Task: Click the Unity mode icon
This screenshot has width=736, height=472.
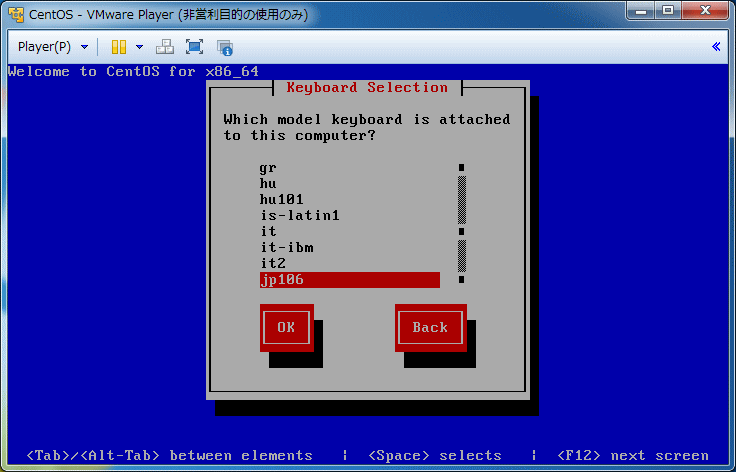Action: 225,47
